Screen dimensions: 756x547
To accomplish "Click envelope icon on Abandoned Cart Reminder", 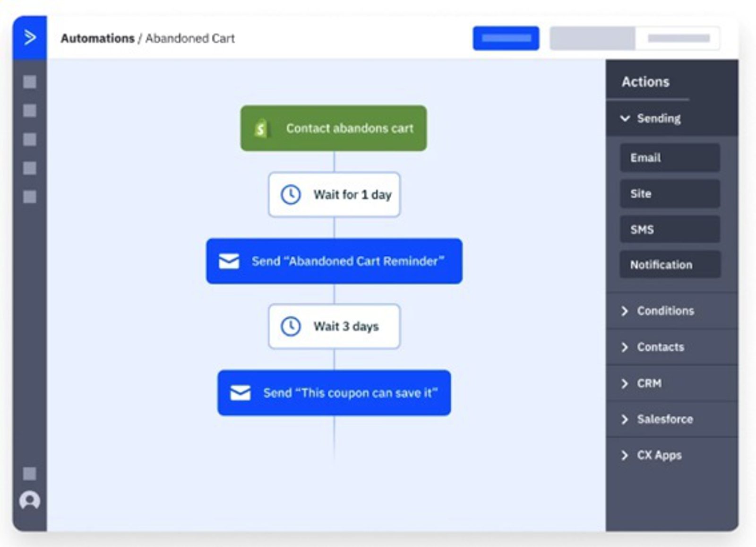I will tap(229, 261).
